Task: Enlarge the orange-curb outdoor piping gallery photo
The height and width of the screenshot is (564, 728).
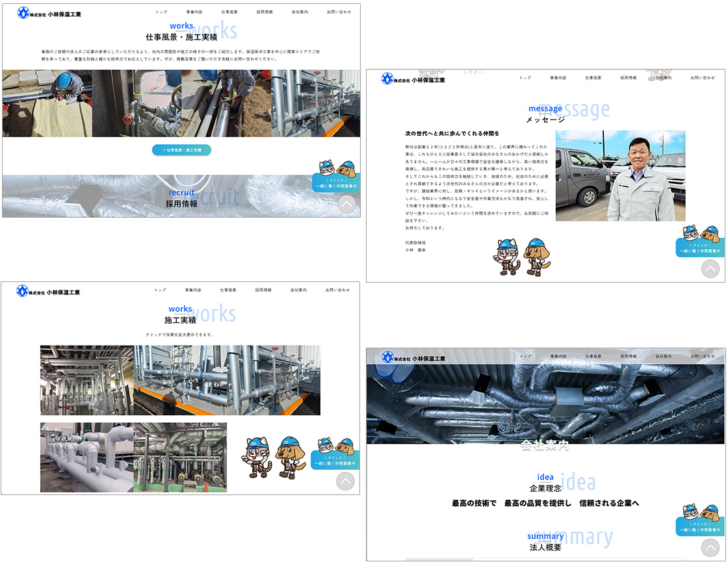Action: tap(227, 380)
